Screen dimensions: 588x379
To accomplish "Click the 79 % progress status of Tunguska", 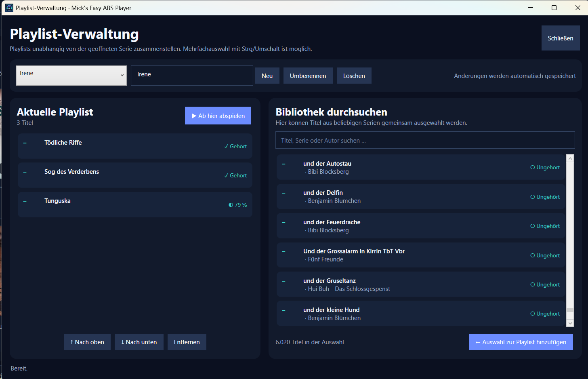I will tap(238, 205).
